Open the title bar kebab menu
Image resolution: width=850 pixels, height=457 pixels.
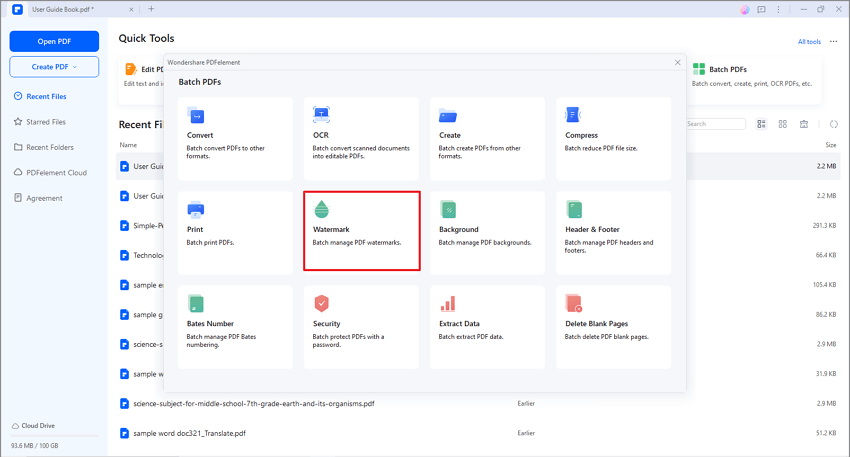(778, 10)
